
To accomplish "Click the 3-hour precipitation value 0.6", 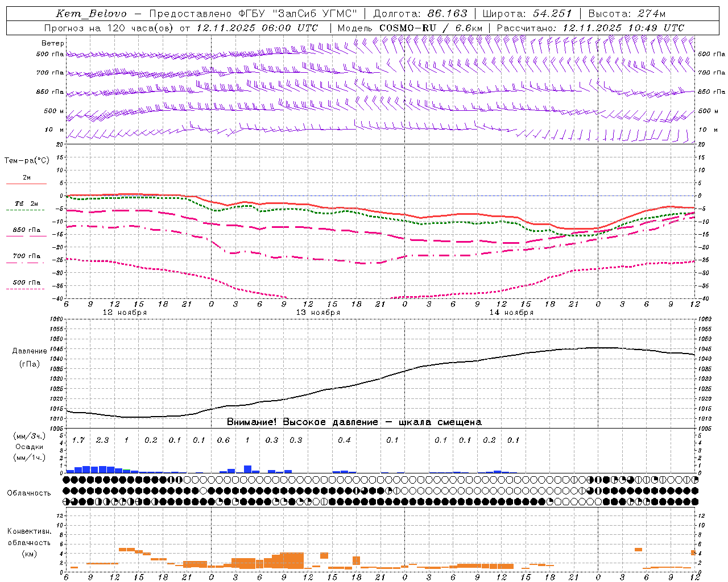I will pyautogui.click(x=224, y=440).
